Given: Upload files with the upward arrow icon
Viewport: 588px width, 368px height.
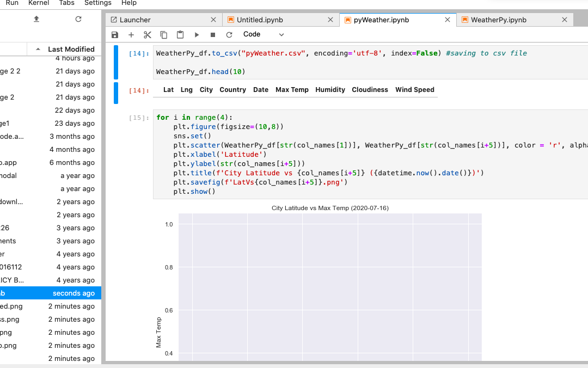Looking at the screenshot, I should [x=36, y=19].
